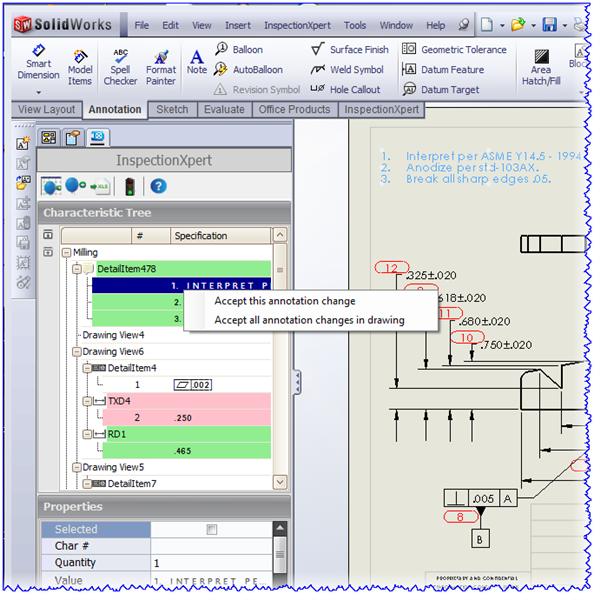Click the Balloon tool
Image resolution: width=600 pixels, height=600 pixels.
click(239, 49)
